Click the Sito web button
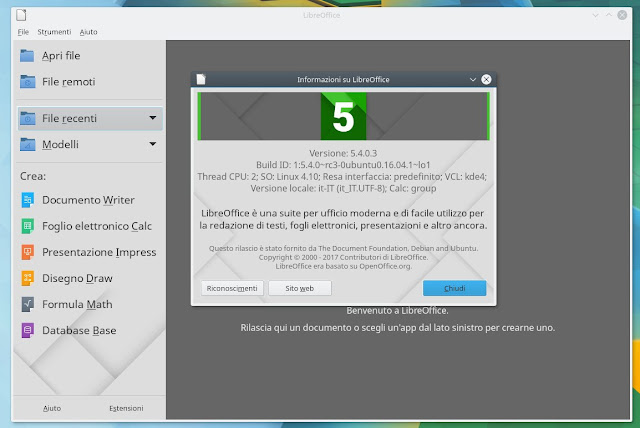The width and height of the screenshot is (640, 428). pos(300,288)
